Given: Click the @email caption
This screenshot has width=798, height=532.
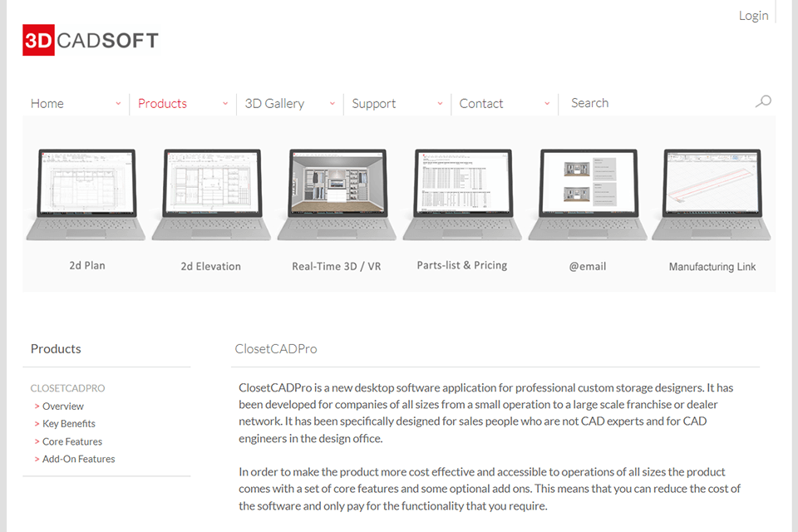Looking at the screenshot, I should tap(588, 266).
